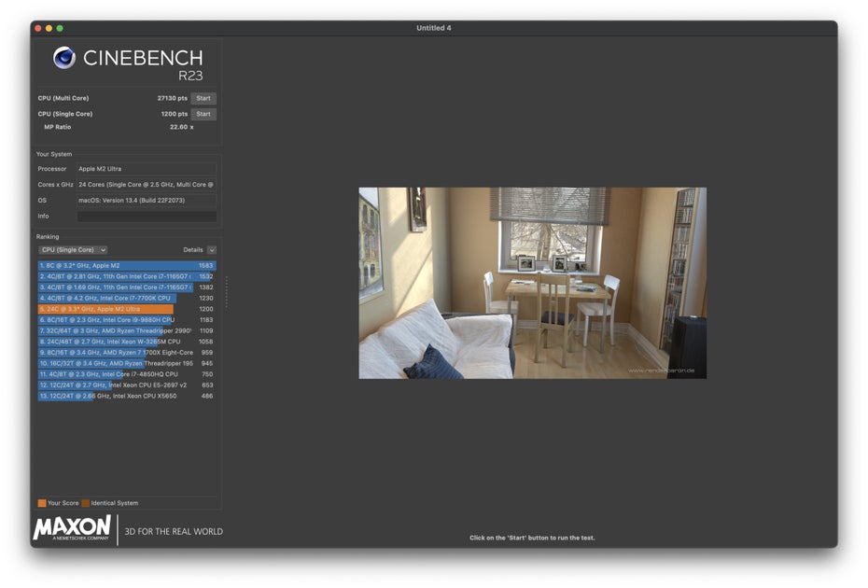This screenshot has width=868, height=588.
Task: Click the Your Score orange legend swatch
Action: (x=41, y=503)
